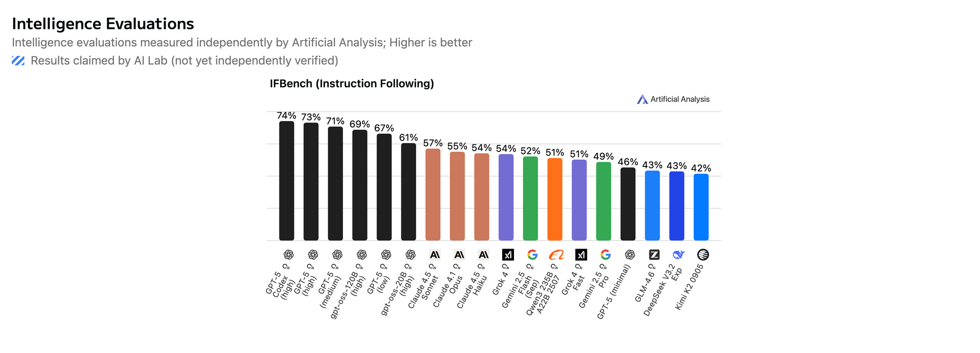Viewport: 980px width, 353px height.
Task: Click the 42% Kimi K2 bar
Action: (x=701, y=207)
